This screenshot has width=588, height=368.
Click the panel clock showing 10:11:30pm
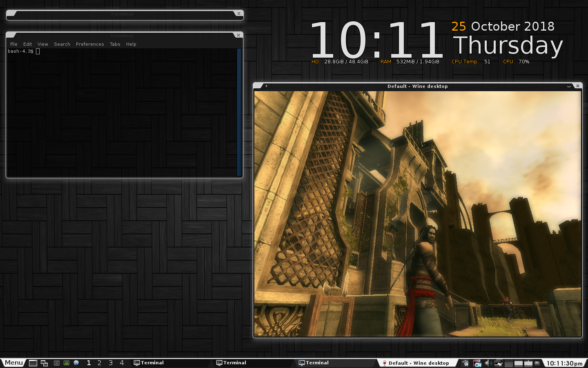tap(565, 364)
